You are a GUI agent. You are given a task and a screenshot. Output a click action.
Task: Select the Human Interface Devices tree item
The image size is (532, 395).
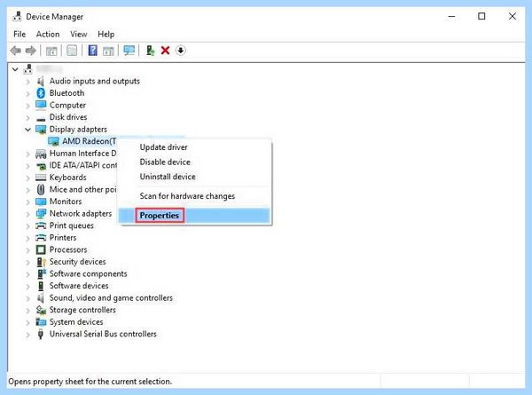[x=82, y=154]
